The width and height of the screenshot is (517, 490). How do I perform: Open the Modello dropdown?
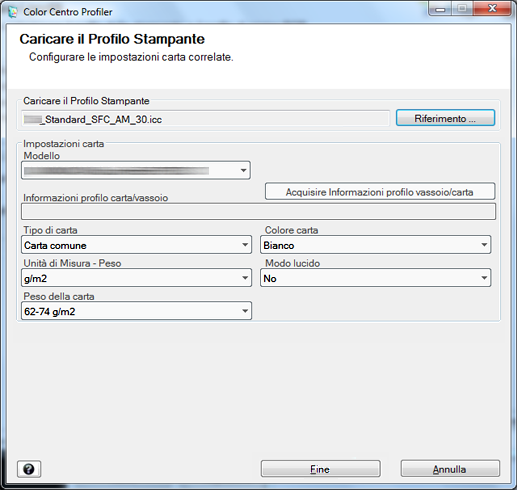pyautogui.click(x=136, y=170)
